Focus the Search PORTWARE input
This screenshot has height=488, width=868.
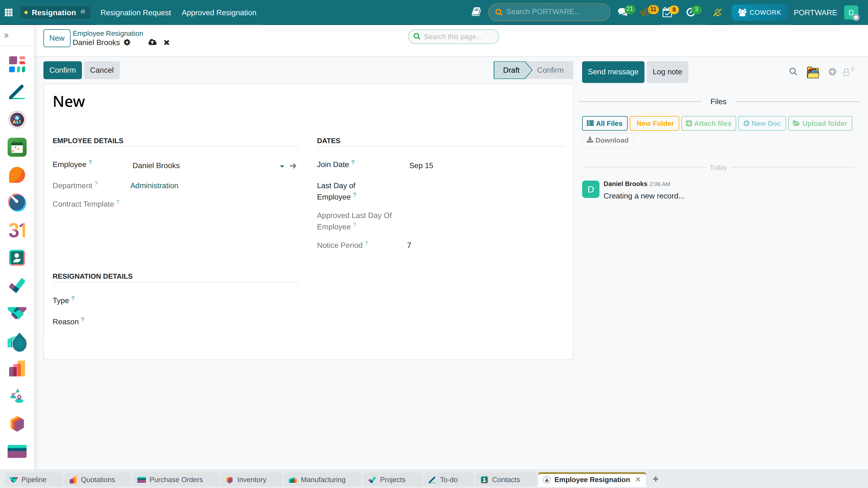(549, 12)
